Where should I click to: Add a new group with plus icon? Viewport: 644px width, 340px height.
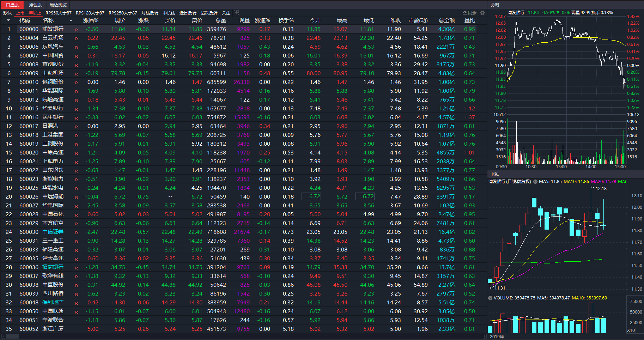coord(236,13)
